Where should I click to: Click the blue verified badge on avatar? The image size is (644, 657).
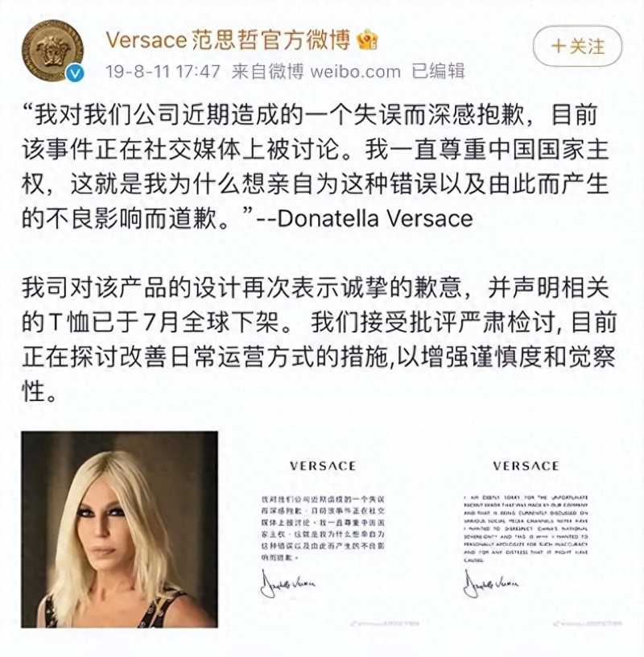tap(76, 74)
